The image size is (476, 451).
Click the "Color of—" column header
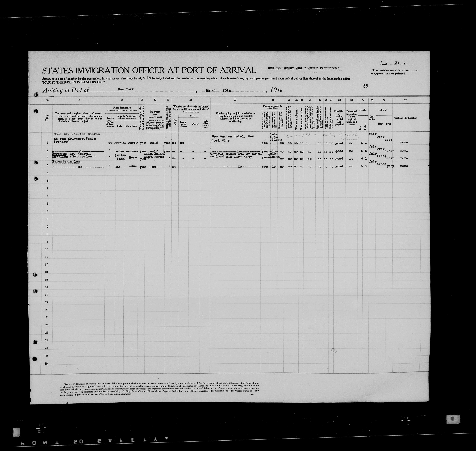click(x=384, y=110)
